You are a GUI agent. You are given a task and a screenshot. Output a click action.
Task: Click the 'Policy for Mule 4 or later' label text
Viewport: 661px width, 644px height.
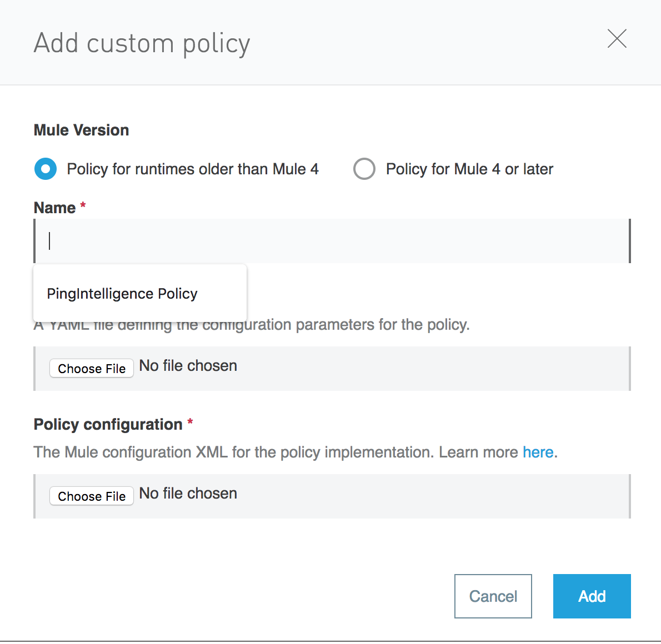469,169
